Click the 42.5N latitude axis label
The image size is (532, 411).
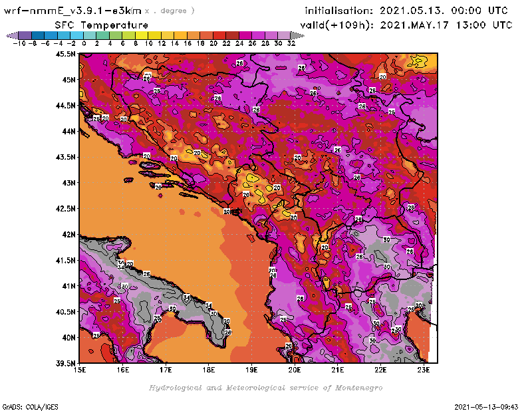(65, 209)
